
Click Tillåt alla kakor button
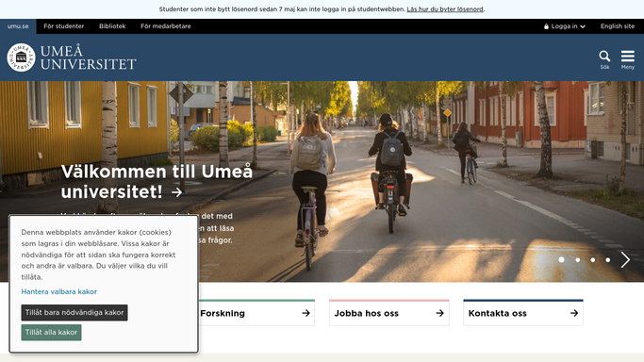click(51, 333)
